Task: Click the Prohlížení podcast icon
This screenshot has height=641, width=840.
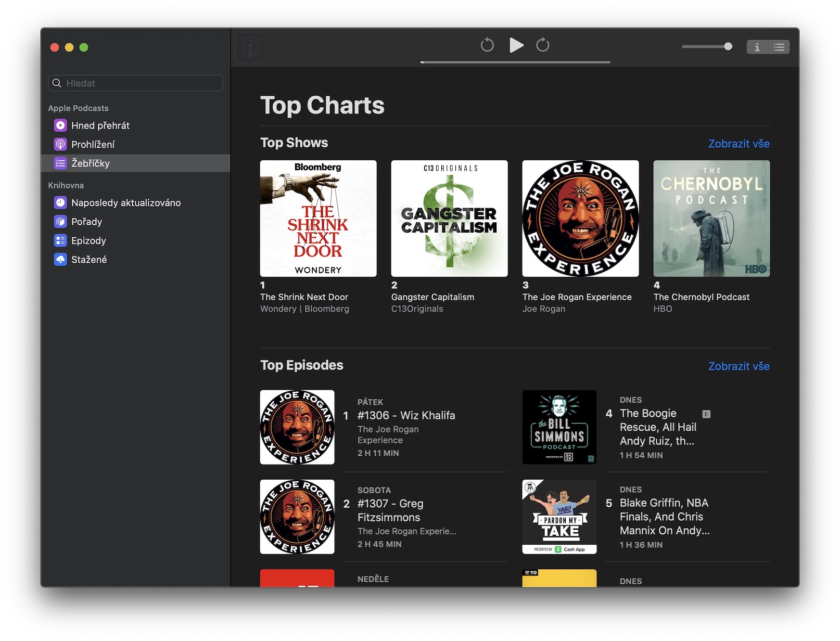Action: point(60,144)
